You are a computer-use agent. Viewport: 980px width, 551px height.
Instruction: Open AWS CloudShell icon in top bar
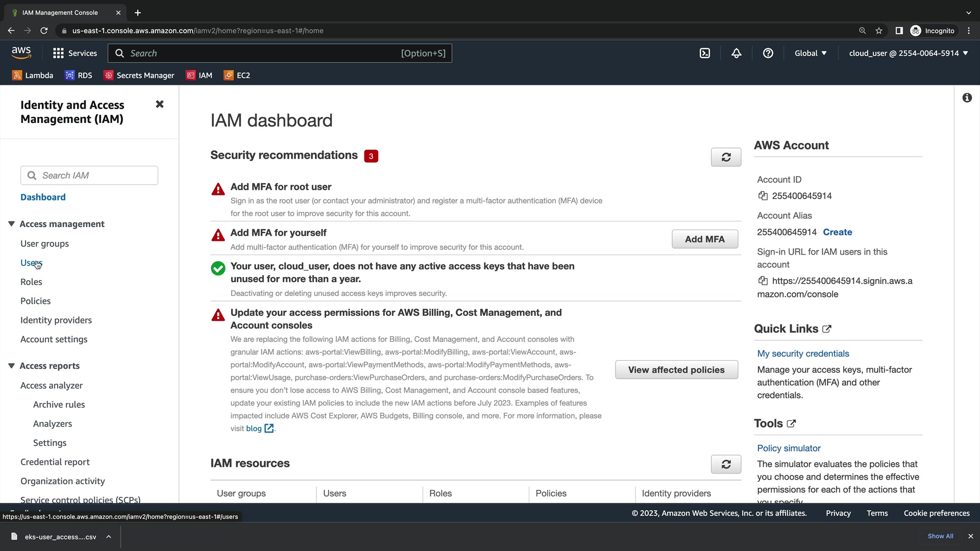(x=705, y=53)
